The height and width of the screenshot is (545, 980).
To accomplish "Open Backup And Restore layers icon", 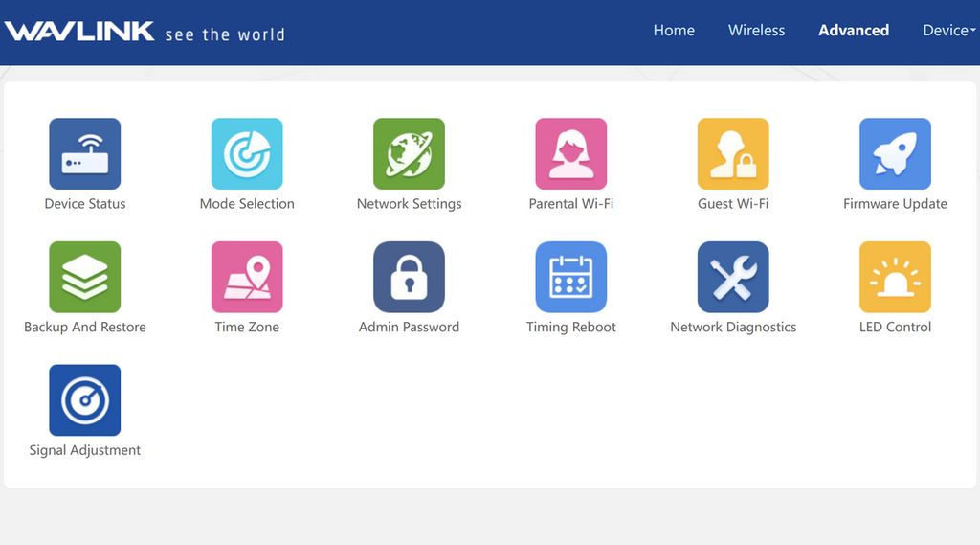I will pos(85,277).
